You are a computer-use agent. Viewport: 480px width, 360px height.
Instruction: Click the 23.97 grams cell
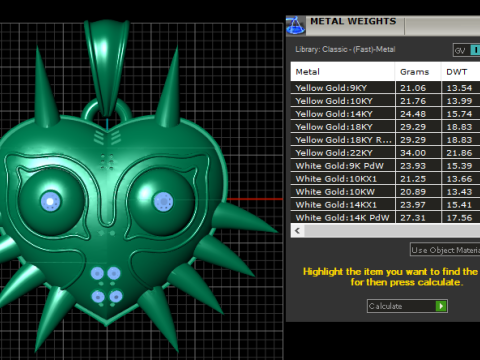pyautogui.click(x=418, y=205)
